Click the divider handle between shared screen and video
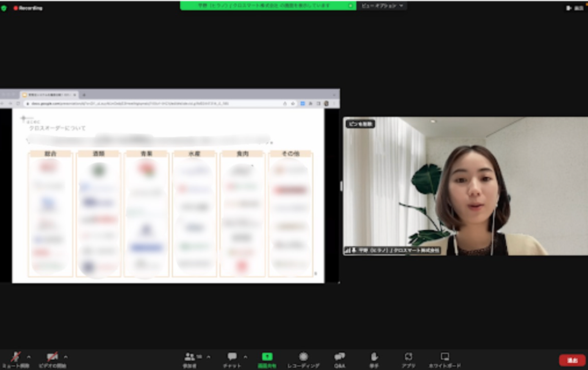 click(341, 186)
